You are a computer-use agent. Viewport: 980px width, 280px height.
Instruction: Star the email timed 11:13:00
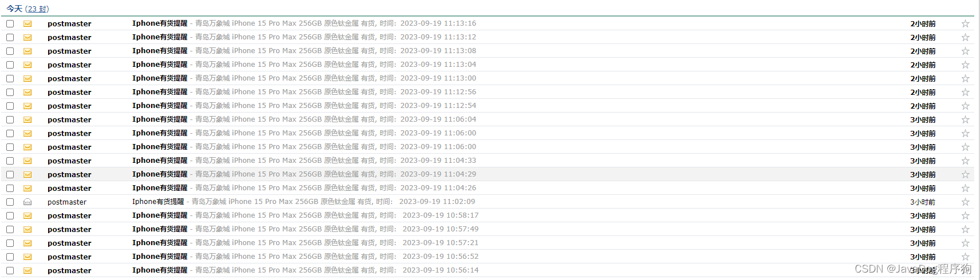pos(965,78)
